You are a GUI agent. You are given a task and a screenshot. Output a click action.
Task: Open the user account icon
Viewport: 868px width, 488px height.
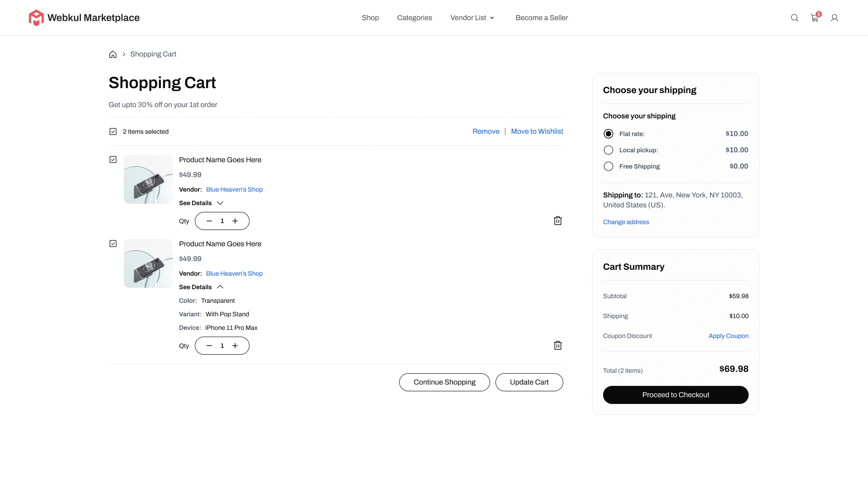click(835, 18)
